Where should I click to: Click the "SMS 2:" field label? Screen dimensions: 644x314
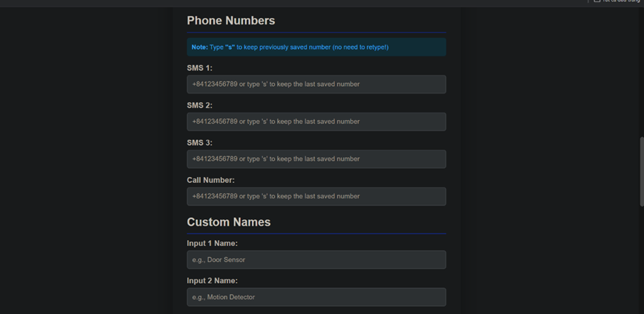[199, 105]
